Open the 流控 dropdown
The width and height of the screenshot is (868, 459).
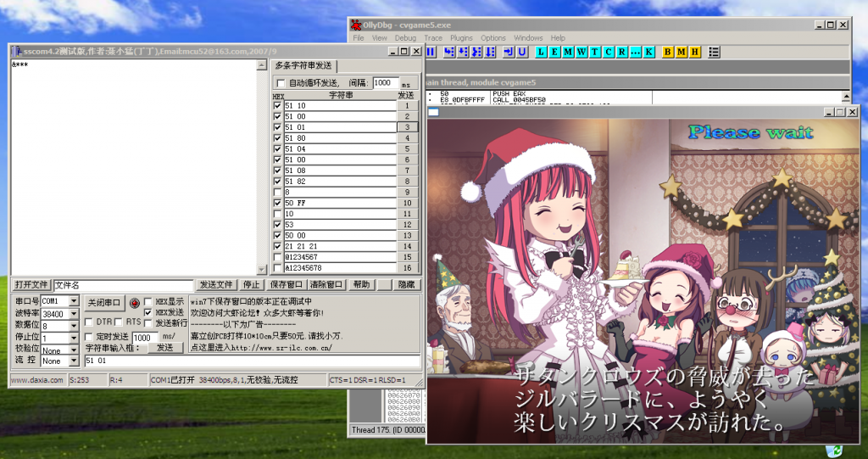click(x=75, y=361)
